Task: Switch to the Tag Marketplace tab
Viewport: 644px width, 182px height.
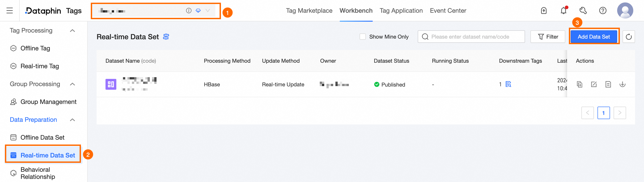Action: pyautogui.click(x=309, y=11)
